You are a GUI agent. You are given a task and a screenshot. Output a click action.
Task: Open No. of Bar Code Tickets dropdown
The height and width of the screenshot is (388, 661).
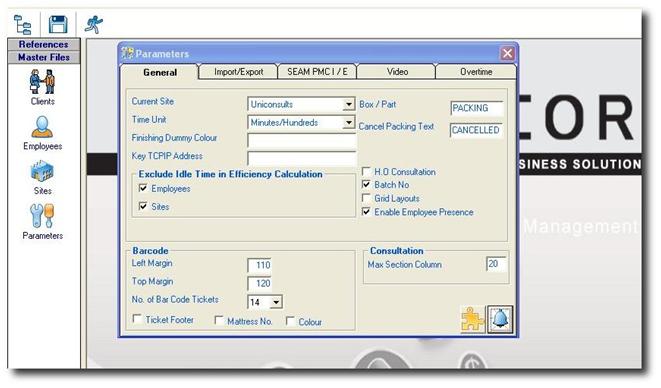click(276, 302)
